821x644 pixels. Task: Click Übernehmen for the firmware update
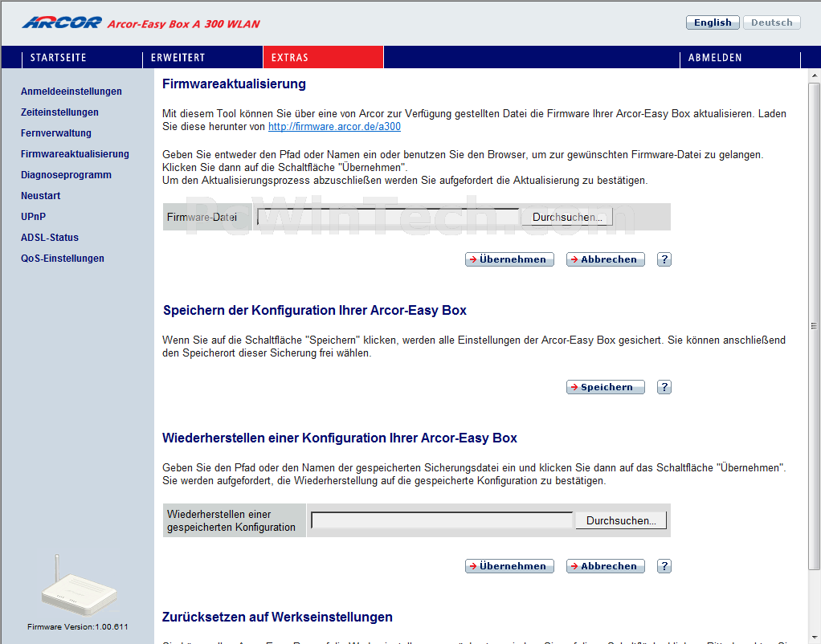click(509, 259)
